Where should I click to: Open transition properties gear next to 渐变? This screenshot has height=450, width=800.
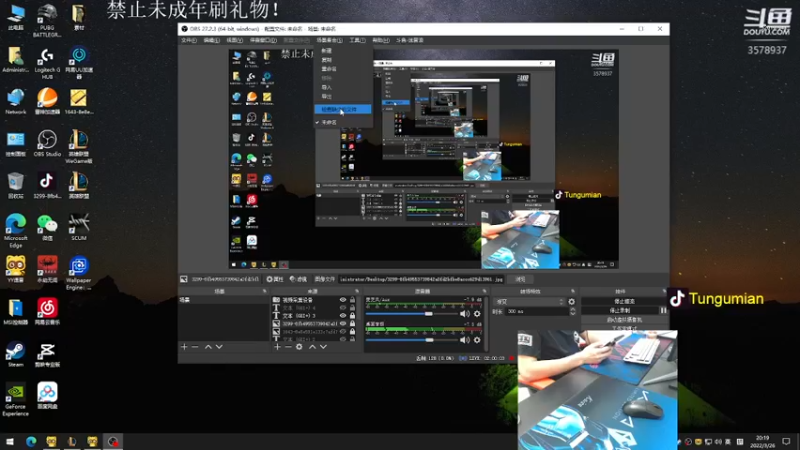point(571,302)
